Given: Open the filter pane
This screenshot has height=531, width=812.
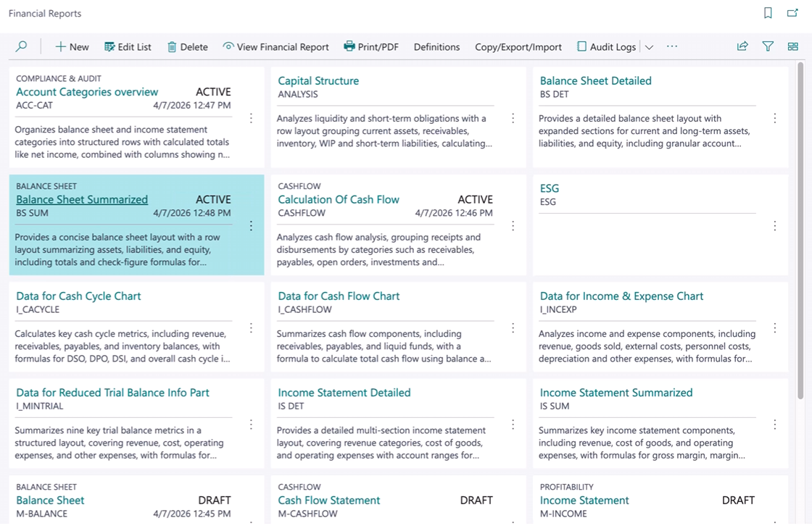Looking at the screenshot, I should coord(768,46).
